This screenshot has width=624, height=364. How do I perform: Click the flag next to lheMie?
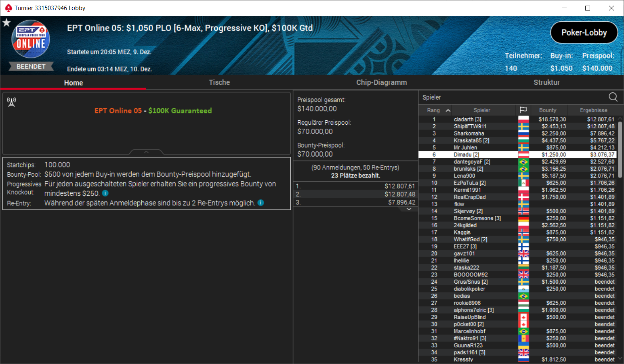(523, 261)
